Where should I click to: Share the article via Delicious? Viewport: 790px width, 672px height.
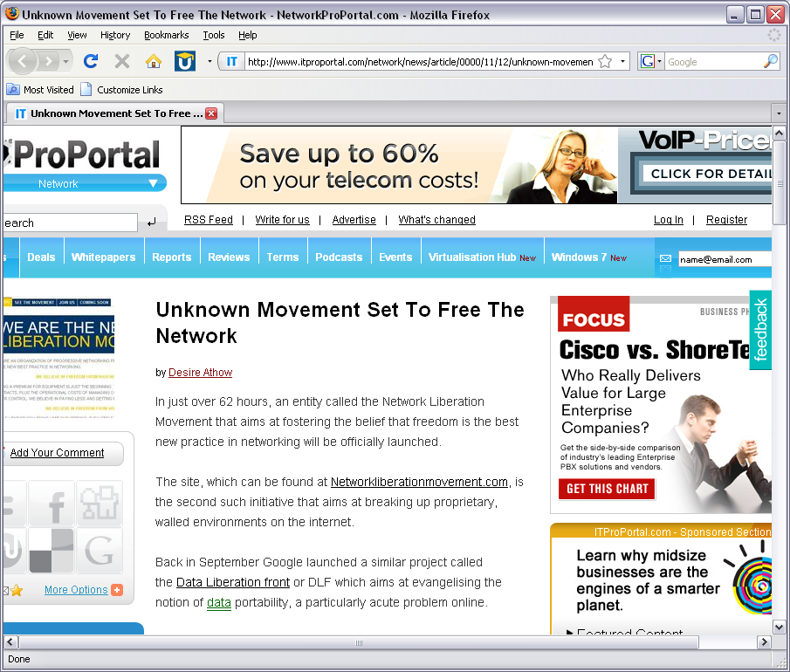point(52,549)
